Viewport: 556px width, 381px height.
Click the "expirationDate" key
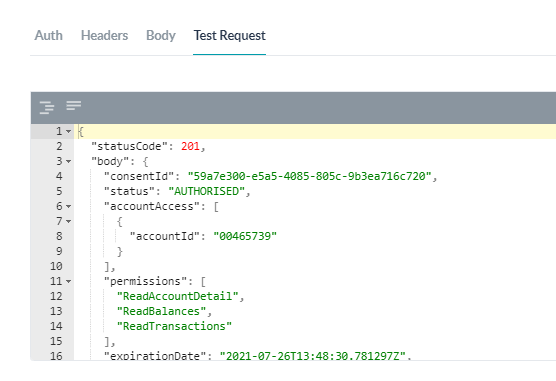[x=155, y=355]
